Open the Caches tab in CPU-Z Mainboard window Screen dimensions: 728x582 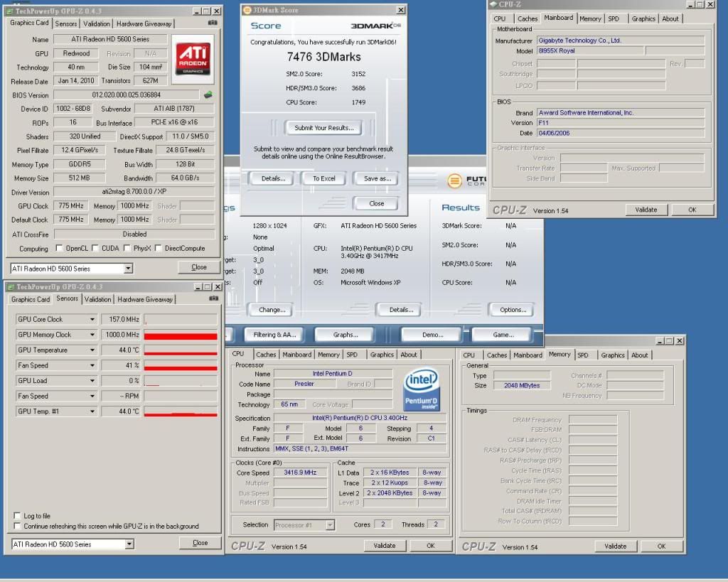[528, 18]
